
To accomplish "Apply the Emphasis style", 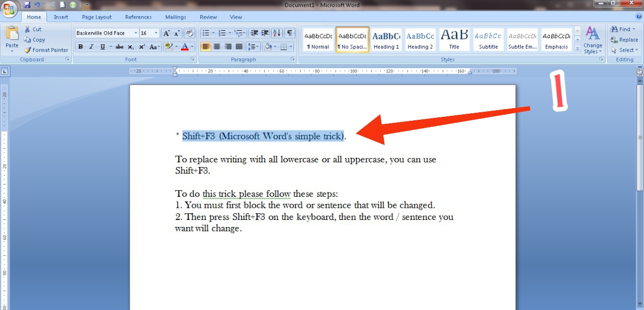I will click(556, 40).
